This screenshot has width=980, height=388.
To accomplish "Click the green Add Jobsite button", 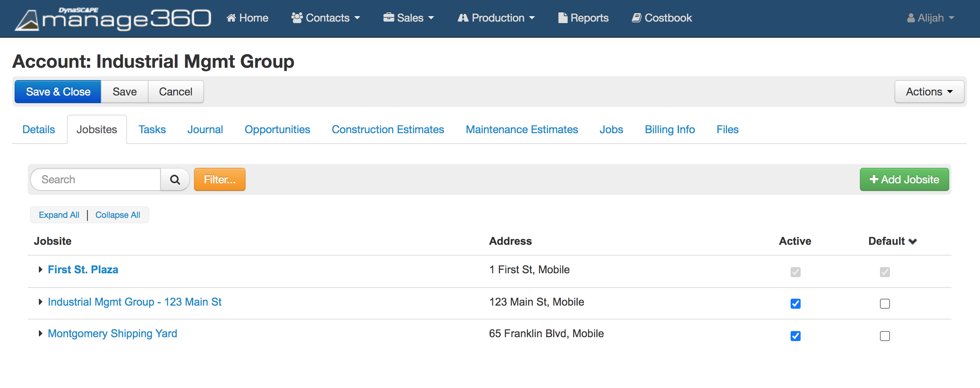I will click(x=904, y=179).
